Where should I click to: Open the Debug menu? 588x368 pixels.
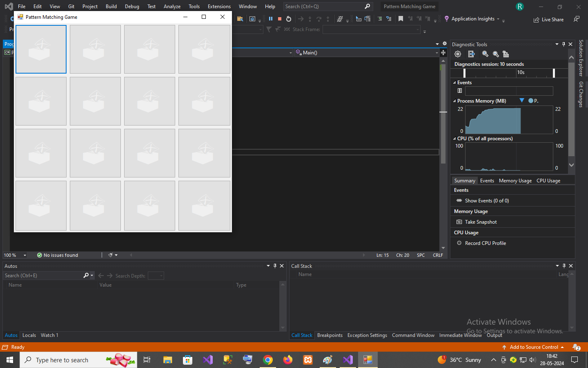coord(132,7)
